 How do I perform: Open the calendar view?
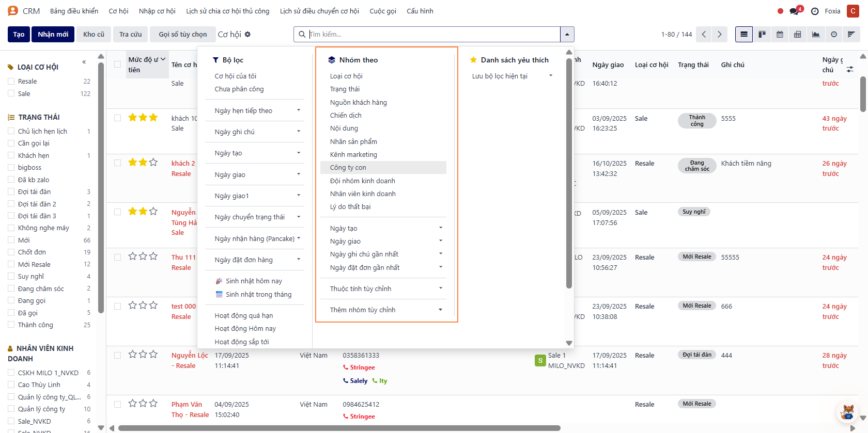[x=780, y=35]
